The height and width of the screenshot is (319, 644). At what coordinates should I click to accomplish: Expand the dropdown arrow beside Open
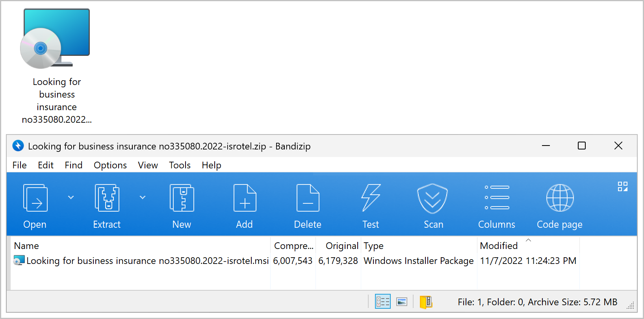click(71, 197)
